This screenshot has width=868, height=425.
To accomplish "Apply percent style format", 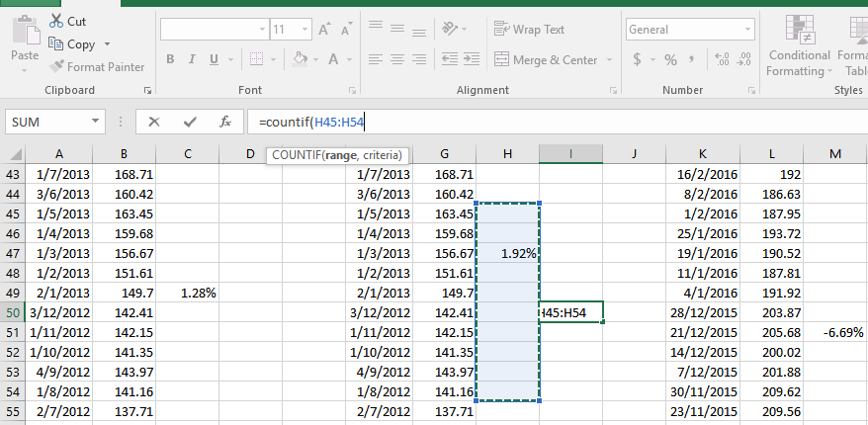I will (x=670, y=60).
